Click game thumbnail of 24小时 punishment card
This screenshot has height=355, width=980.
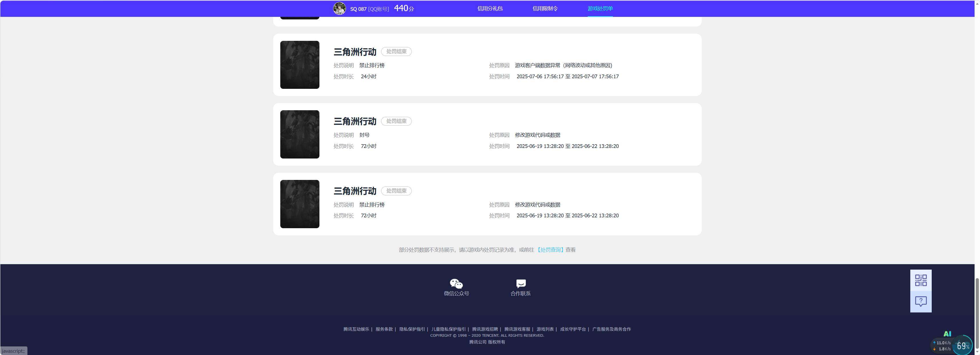[x=300, y=65]
